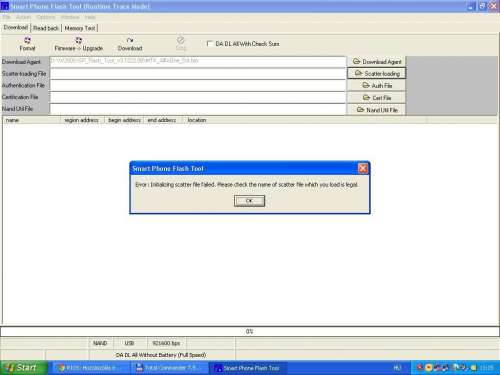This screenshot has height=375, width=500.
Task: Minimize the Smart Phone Flash Tool window
Action: tap(471, 6)
